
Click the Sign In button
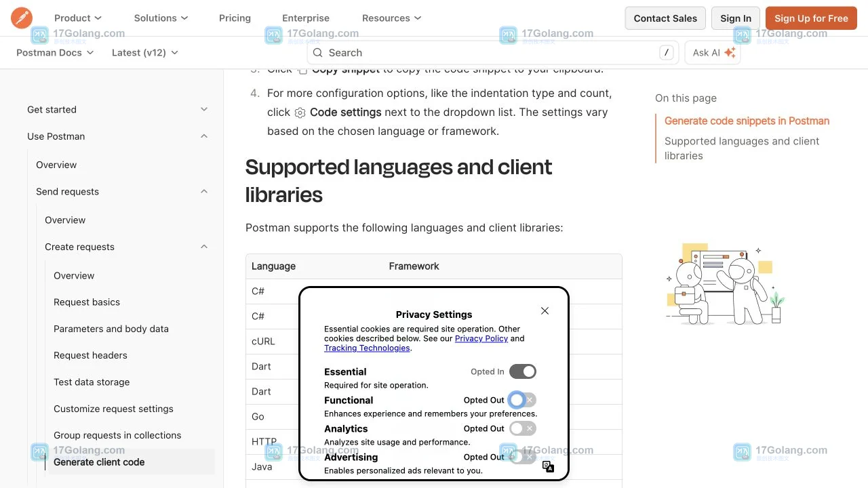pos(736,18)
